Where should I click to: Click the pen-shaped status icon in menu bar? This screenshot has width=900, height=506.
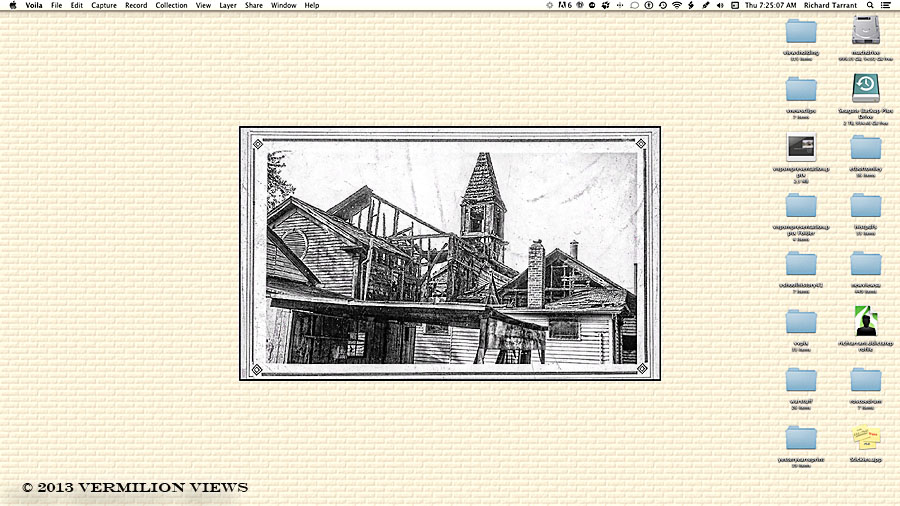click(706, 5)
